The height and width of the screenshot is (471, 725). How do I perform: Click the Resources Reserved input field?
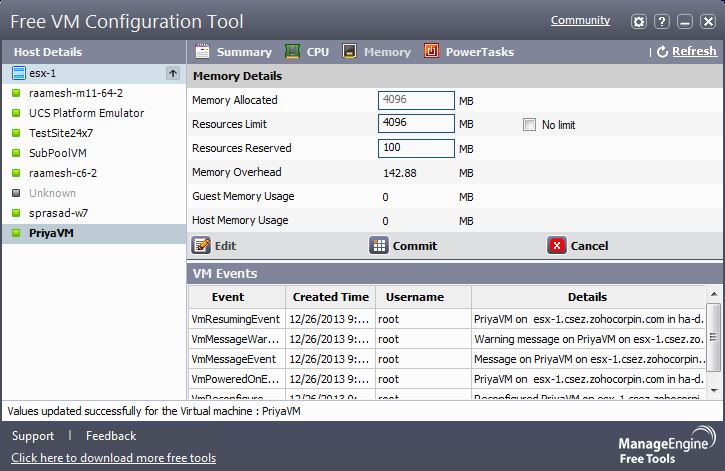pyautogui.click(x=416, y=148)
